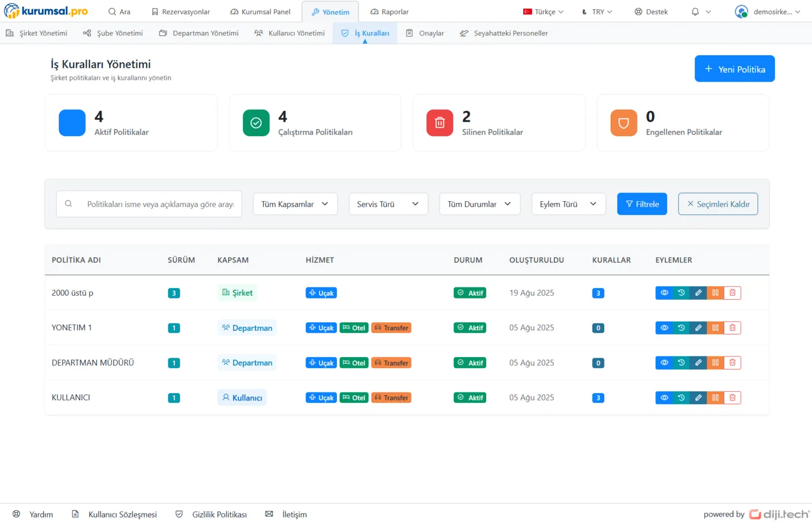Open the Tüm Durumlar filter dropdown

point(479,204)
